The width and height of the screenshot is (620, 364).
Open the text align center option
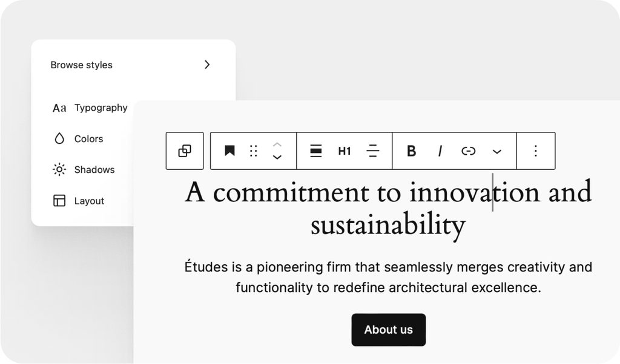point(373,151)
